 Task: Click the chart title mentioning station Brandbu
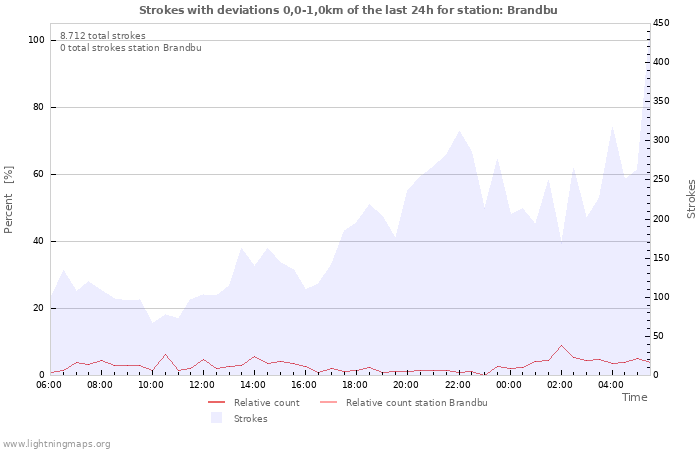(x=348, y=10)
